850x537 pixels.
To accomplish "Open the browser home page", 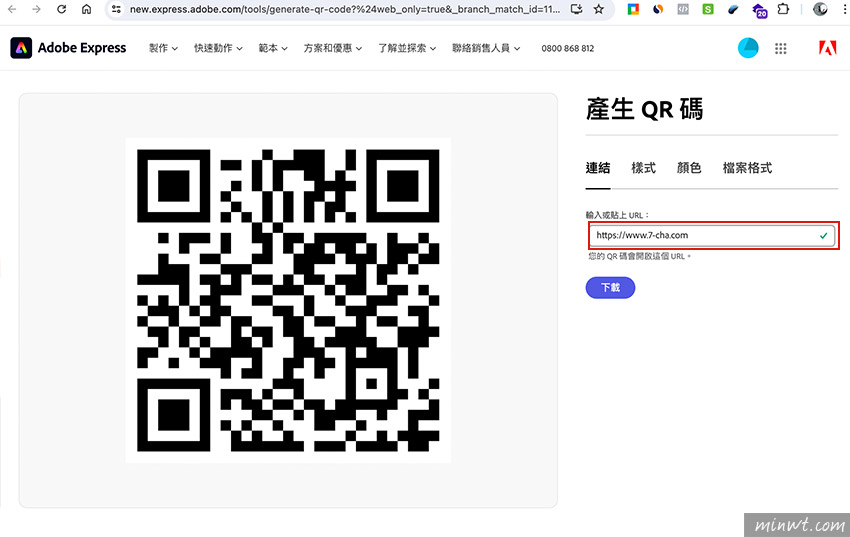I will 86,9.
